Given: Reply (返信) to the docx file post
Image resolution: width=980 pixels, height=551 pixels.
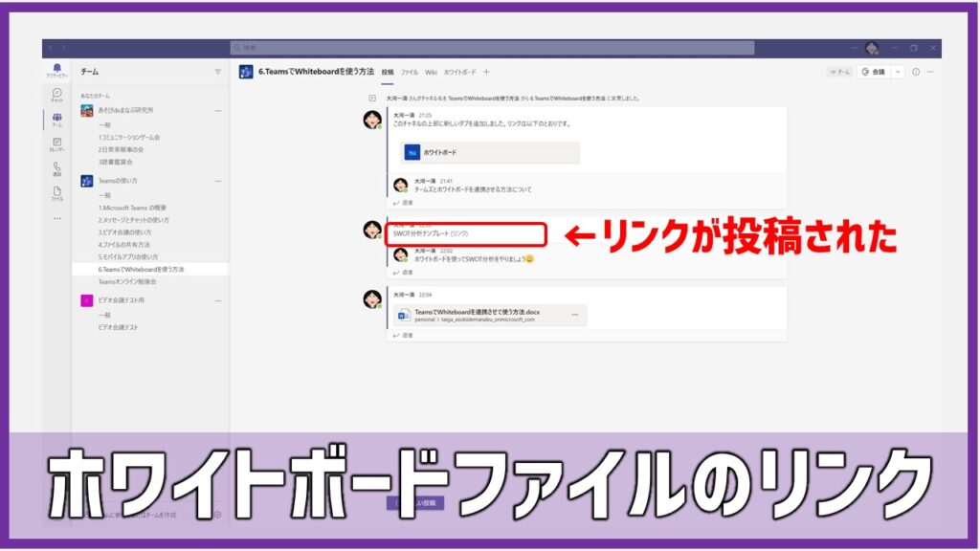Looking at the screenshot, I should tap(403, 336).
